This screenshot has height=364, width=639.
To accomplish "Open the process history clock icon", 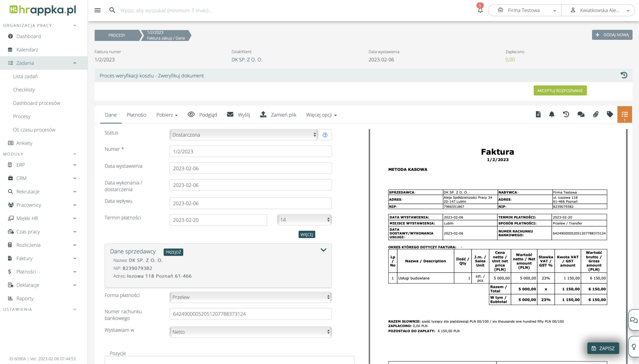I will [624, 75].
